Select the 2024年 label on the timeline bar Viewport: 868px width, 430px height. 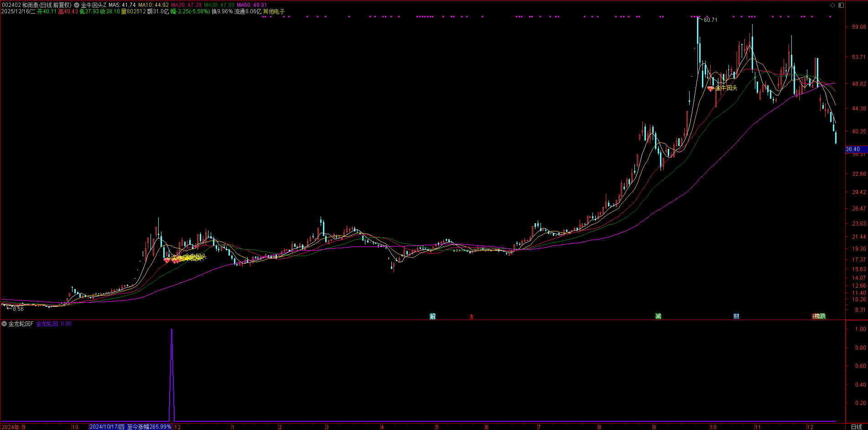tap(10, 426)
